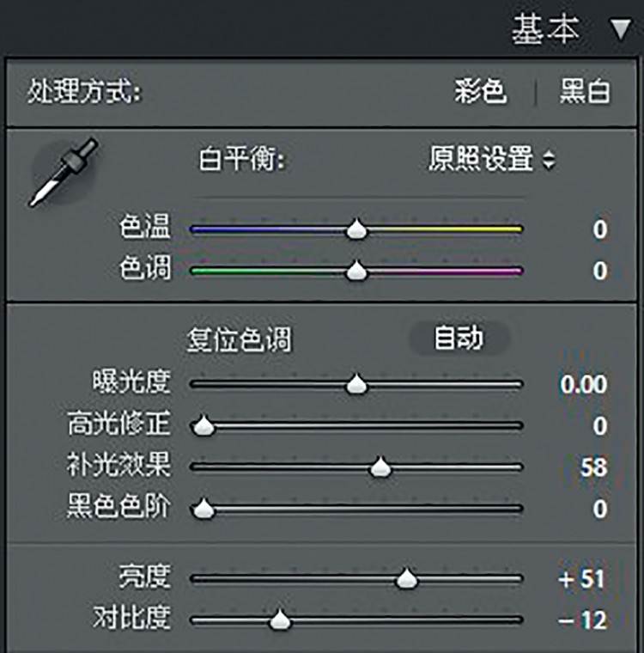Collapse the 基本 panel triangle
The width and height of the screenshot is (644, 653).
[620, 30]
